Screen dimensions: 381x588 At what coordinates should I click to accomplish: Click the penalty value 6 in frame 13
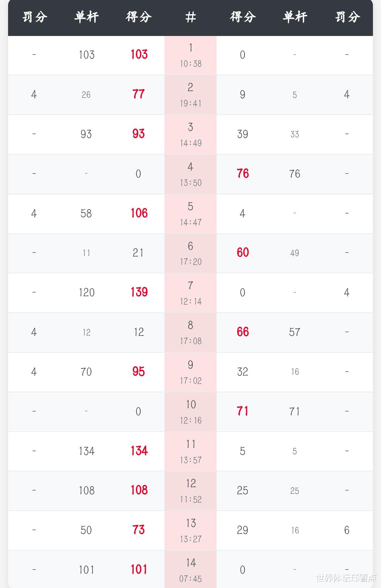click(x=347, y=530)
